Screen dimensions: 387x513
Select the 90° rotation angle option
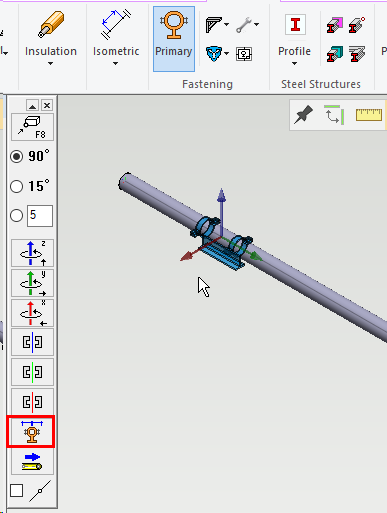coord(17,156)
